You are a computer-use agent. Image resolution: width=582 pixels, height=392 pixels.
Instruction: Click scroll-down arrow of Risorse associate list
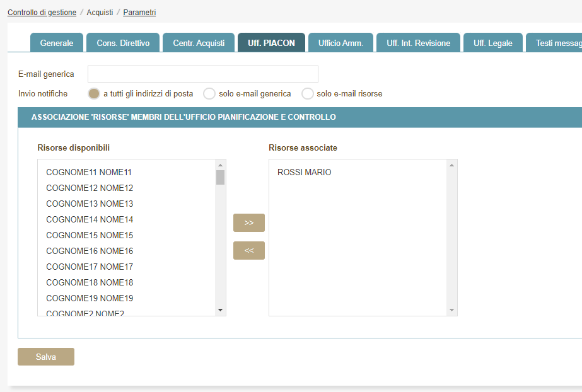(451, 309)
